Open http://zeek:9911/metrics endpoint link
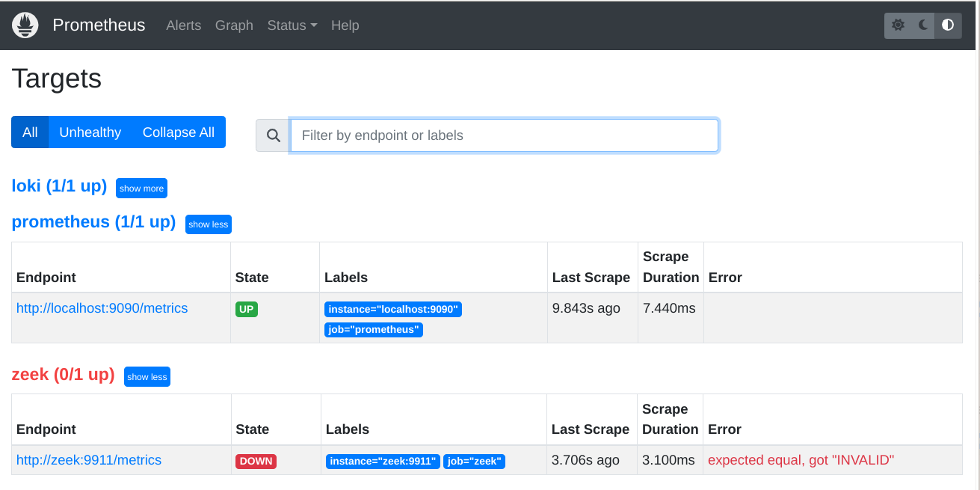 (89, 460)
